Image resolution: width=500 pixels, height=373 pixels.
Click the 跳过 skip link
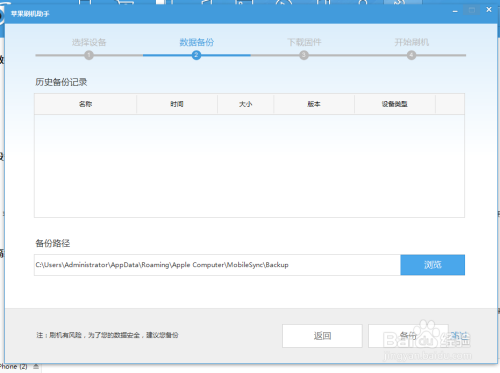[460, 336]
